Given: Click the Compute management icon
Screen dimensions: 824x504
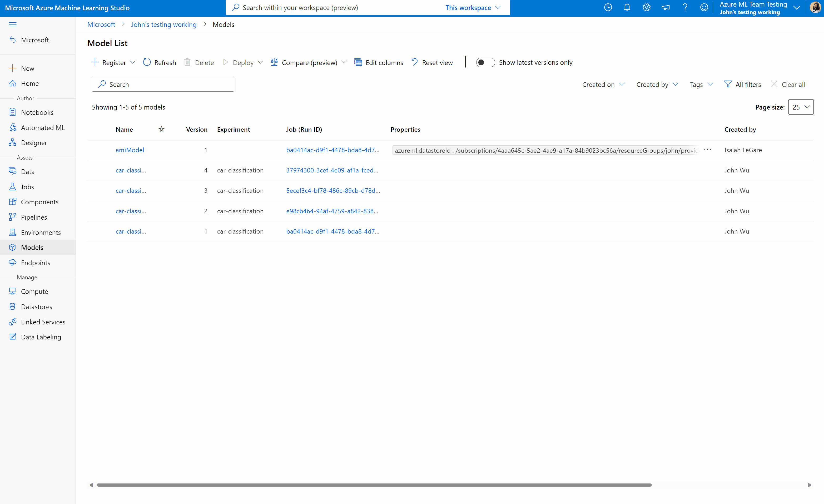Looking at the screenshot, I should click(12, 291).
